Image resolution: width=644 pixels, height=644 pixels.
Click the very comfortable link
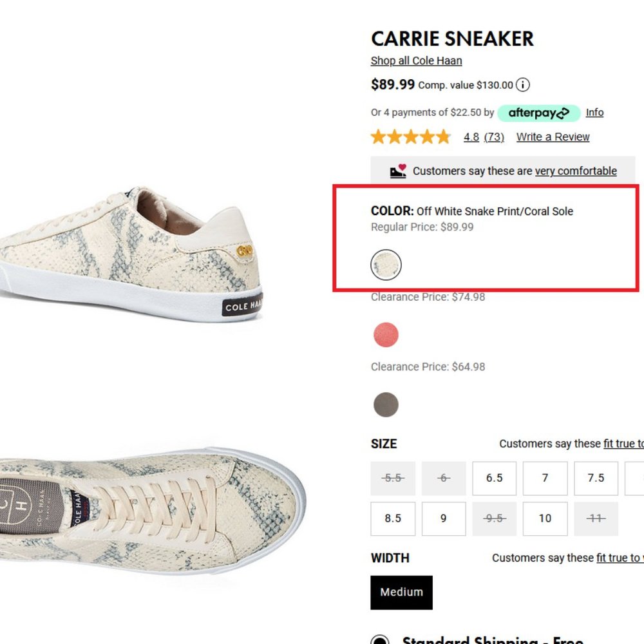pyautogui.click(x=576, y=171)
